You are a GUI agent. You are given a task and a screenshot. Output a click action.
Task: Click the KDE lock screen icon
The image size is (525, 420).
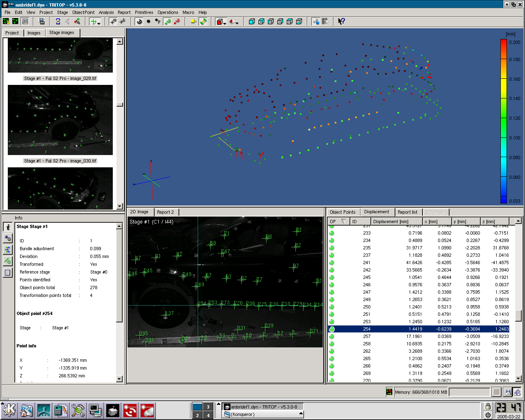click(x=488, y=406)
